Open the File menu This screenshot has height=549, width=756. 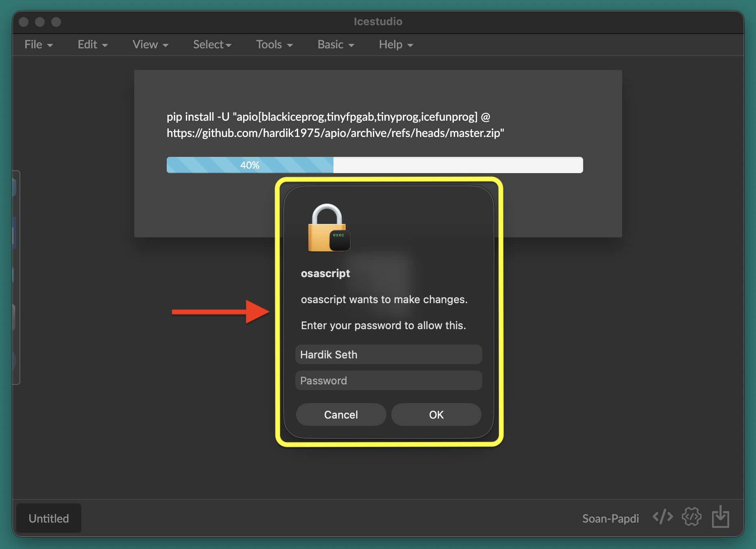pos(39,44)
